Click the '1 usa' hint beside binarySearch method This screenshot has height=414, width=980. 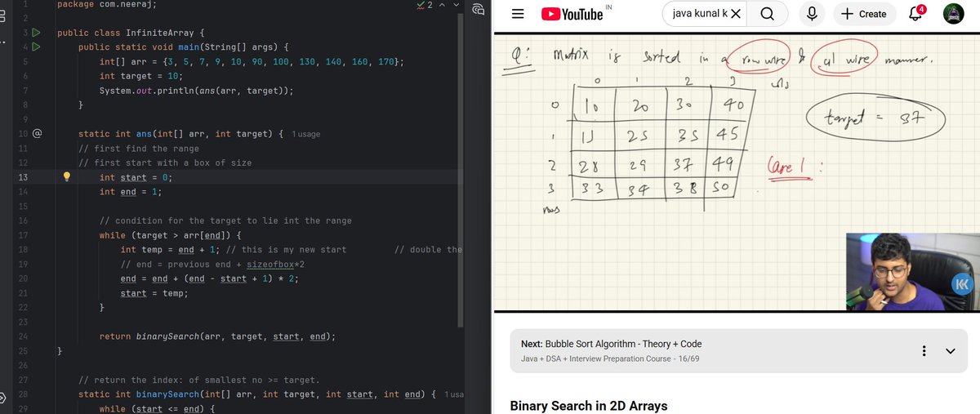click(455, 394)
